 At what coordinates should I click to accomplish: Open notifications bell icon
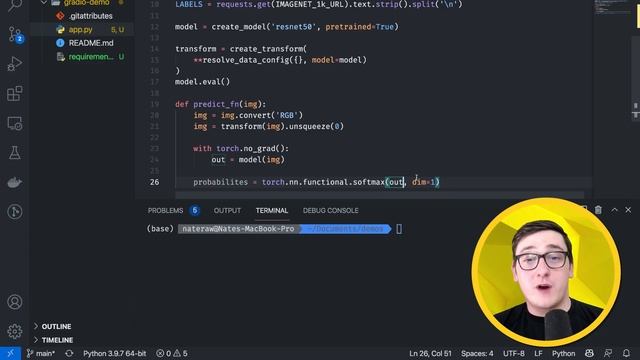626,353
